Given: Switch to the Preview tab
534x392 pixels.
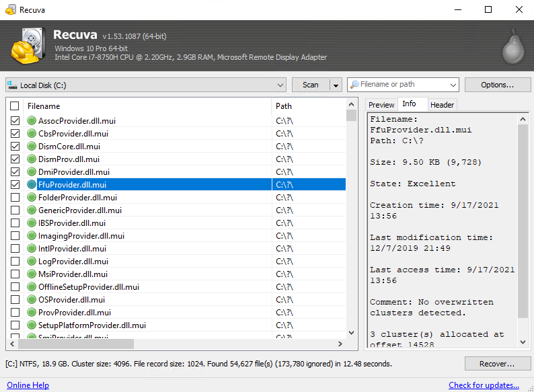Looking at the screenshot, I should 381,105.
